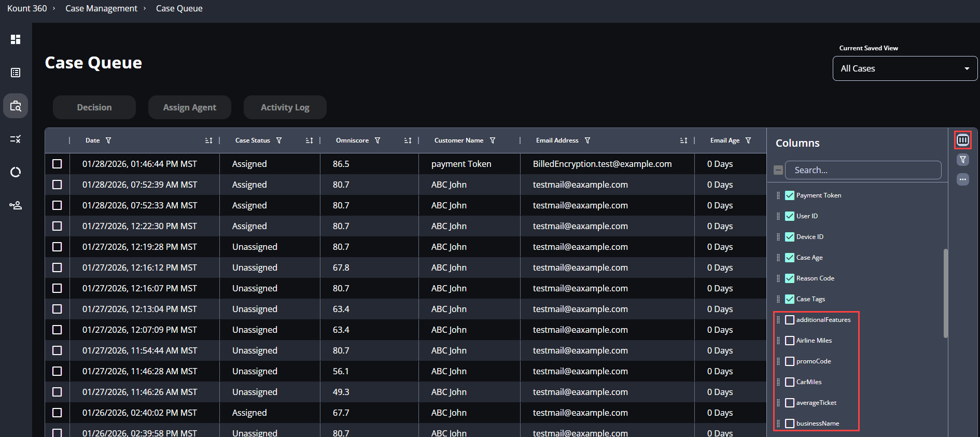Image resolution: width=980 pixels, height=437 pixels.
Task: Select the 12:19:28 PM case row checkbox
Action: (57, 247)
